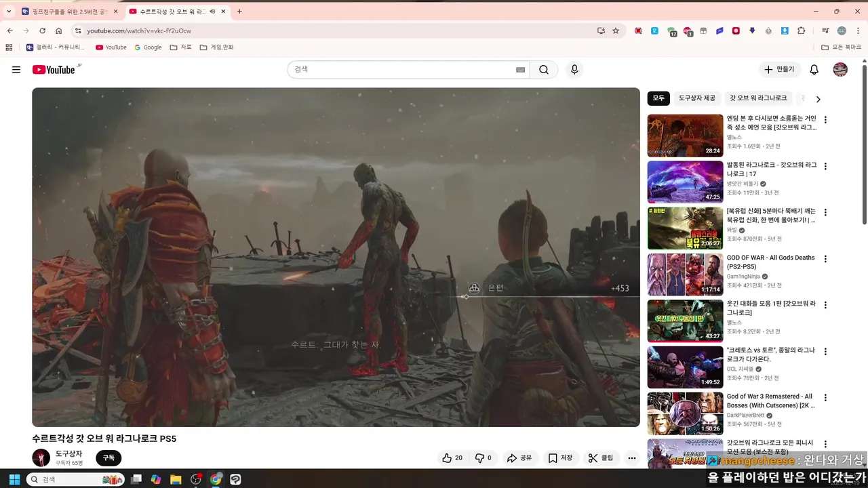Open the 도구상자 channel name link
Screen dimensions: 868x488
(x=68, y=453)
